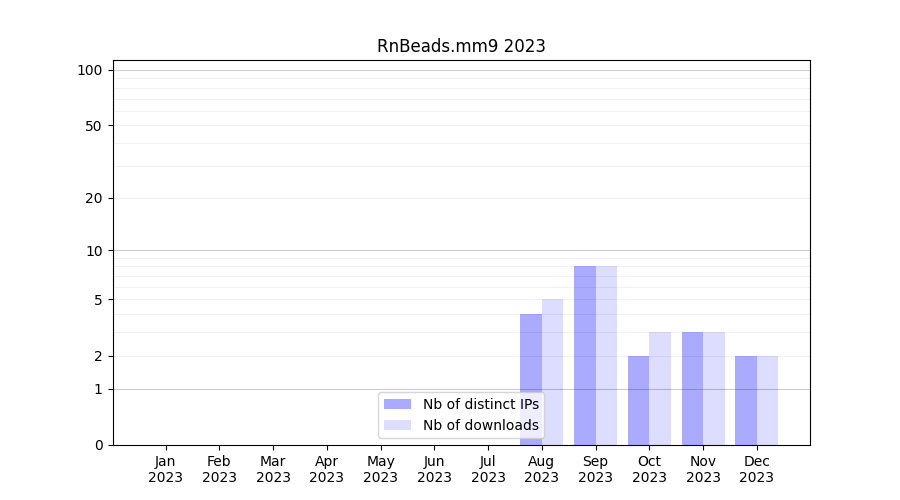
Task: Click the 'Nb of distinct IPs' legend swatch
Action: pyautogui.click(x=397, y=404)
